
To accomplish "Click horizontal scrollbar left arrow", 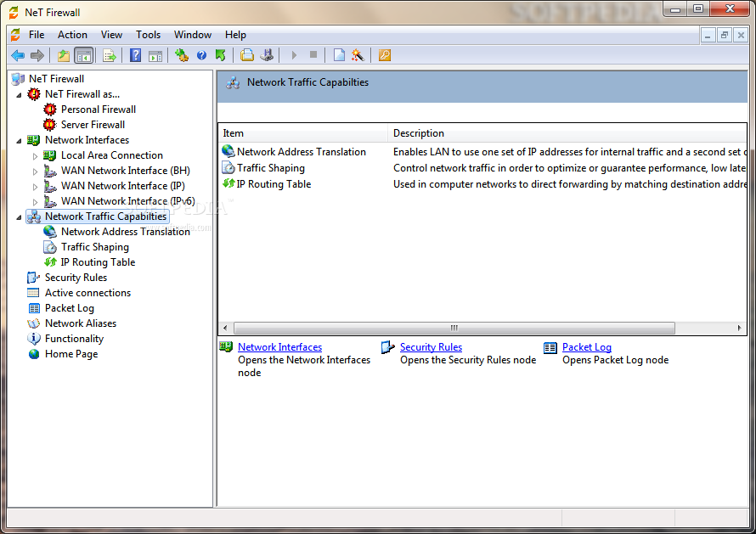I will [225, 328].
